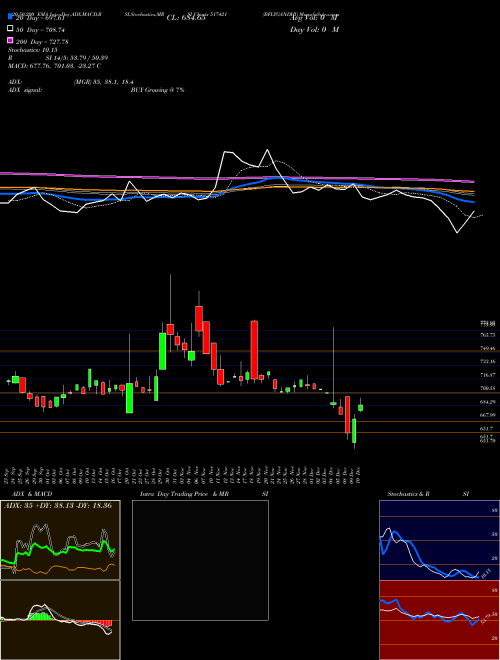500x660 pixels.
Task: Click the ADX indicator chart panel
Action: point(60,540)
